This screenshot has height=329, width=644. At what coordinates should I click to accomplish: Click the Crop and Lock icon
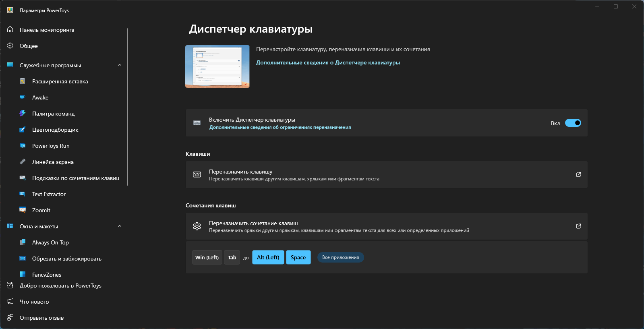click(23, 258)
